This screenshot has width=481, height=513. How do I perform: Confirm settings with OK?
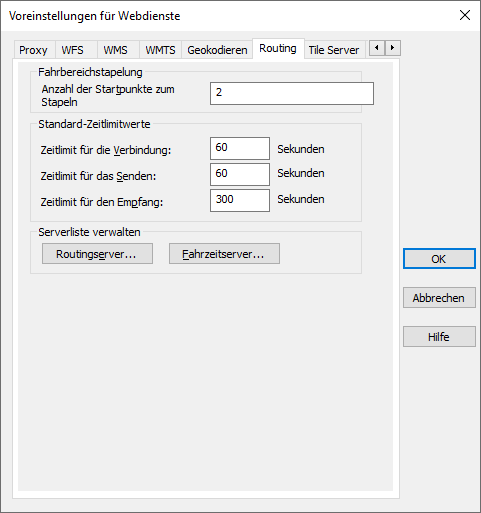click(x=439, y=258)
